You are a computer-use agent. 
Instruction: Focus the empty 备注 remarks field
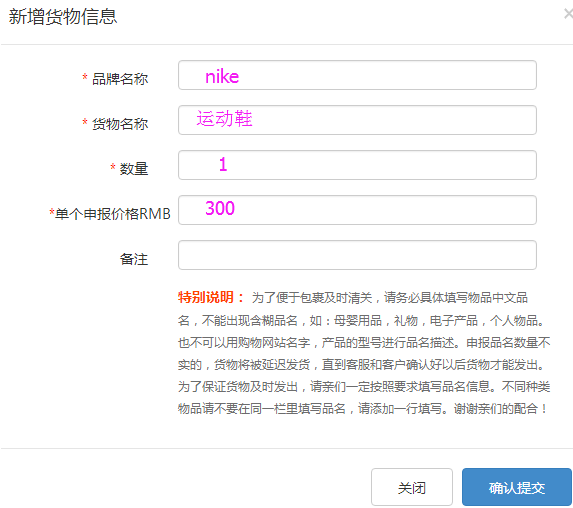coord(357,255)
